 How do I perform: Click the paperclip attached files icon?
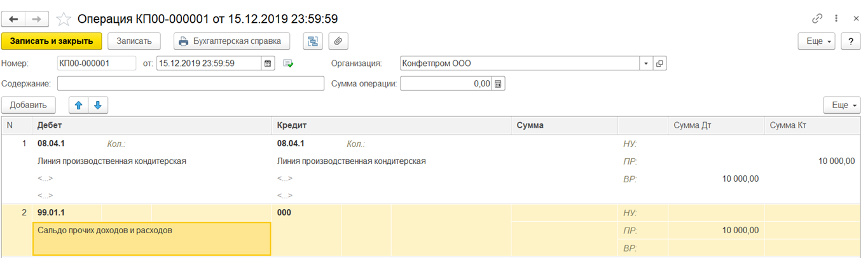pos(338,41)
